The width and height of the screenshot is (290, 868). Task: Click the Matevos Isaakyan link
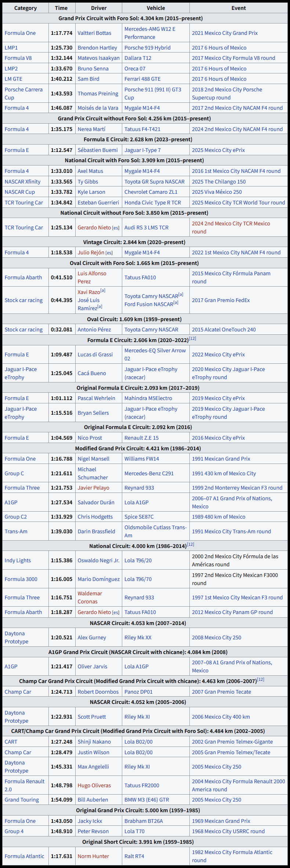point(98,58)
